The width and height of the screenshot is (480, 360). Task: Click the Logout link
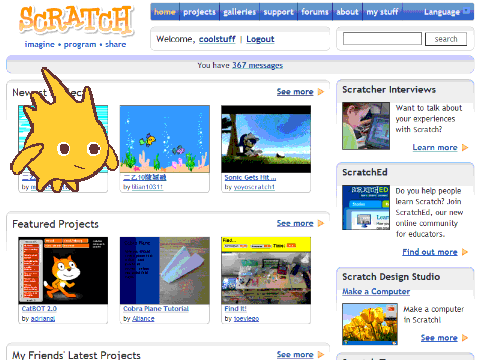(x=260, y=39)
